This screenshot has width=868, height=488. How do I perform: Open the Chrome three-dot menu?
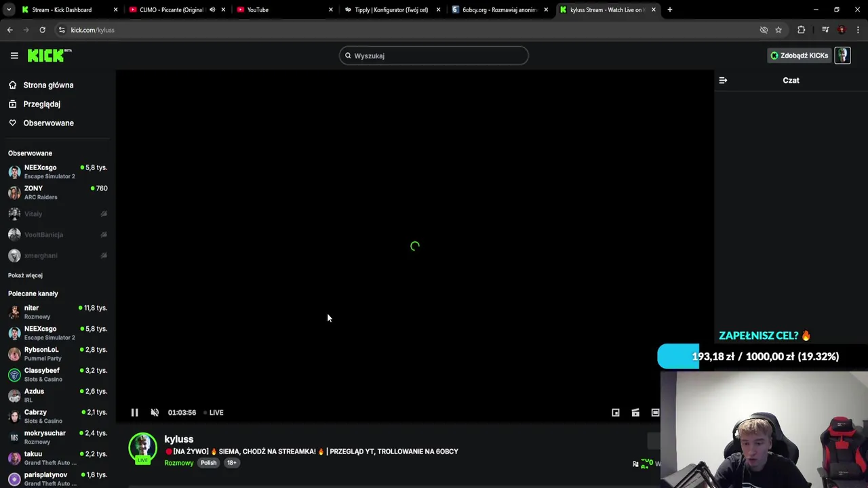coord(859,30)
